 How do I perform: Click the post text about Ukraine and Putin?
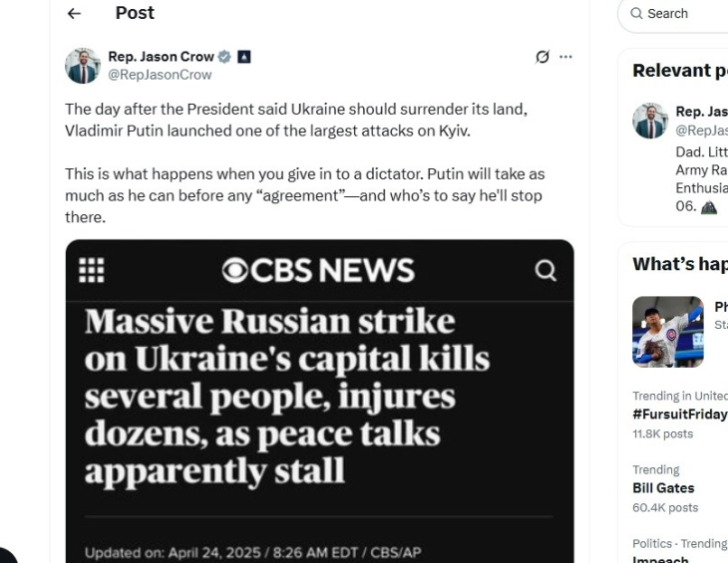tap(304, 162)
